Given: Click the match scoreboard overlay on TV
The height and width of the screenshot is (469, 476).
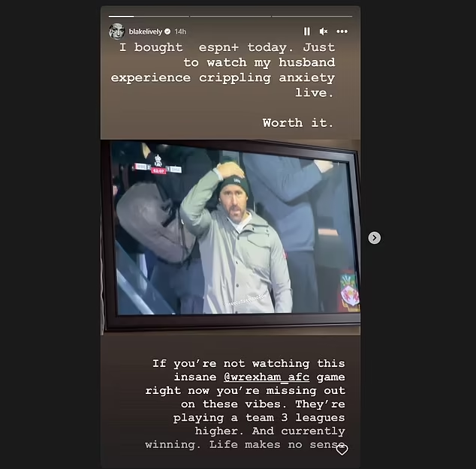Looking at the screenshot, I should click(x=158, y=166).
